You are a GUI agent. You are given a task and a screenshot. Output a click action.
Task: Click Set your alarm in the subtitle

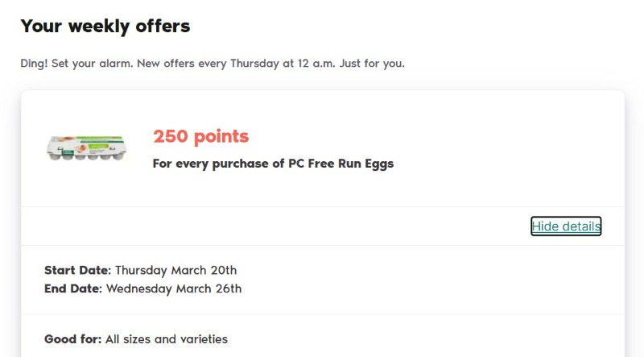click(93, 64)
